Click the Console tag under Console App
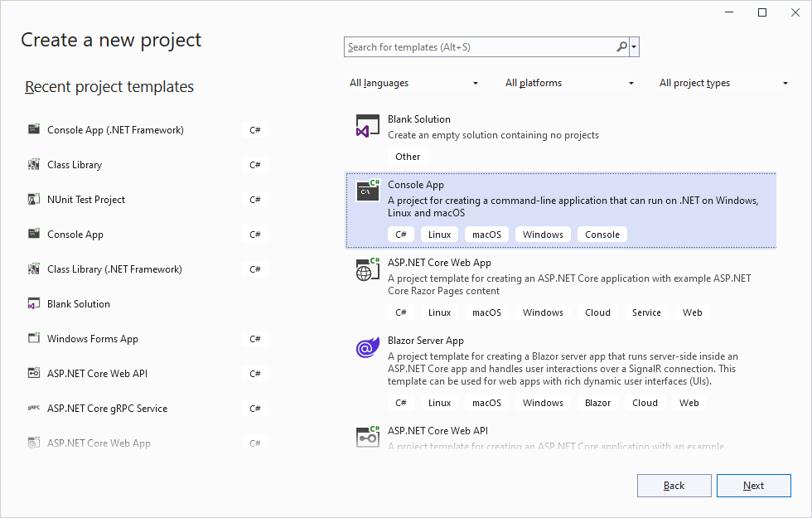Viewport: 812px width, 518px height. [602, 234]
